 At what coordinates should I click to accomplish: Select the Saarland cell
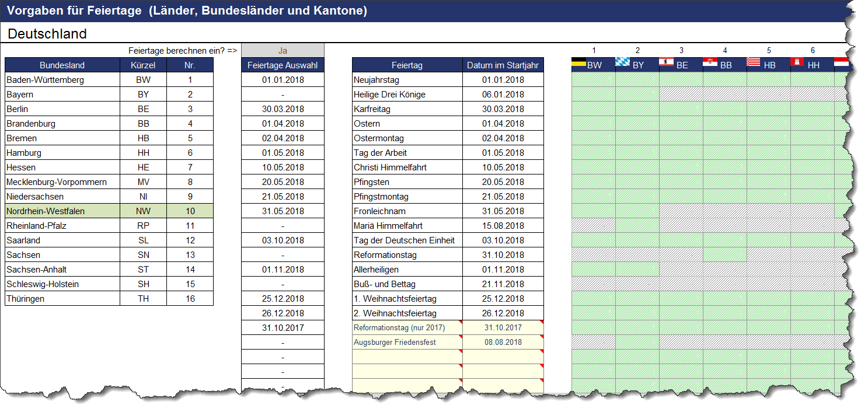(x=62, y=240)
